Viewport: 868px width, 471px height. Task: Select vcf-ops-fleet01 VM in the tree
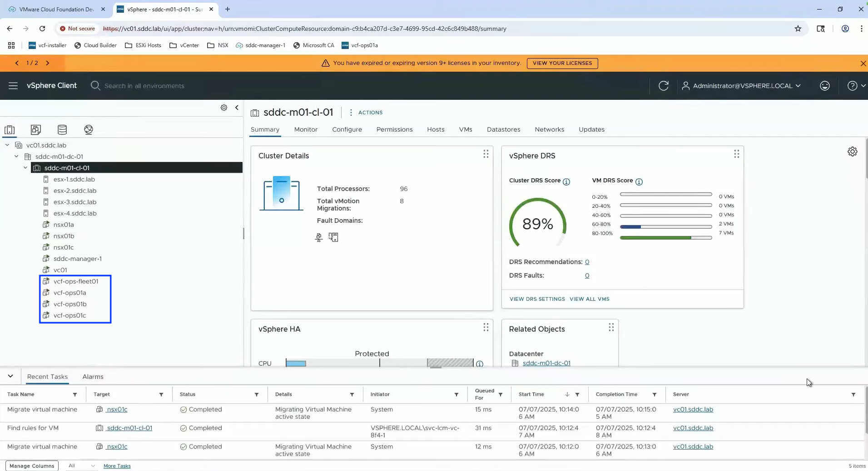point(76,281)
